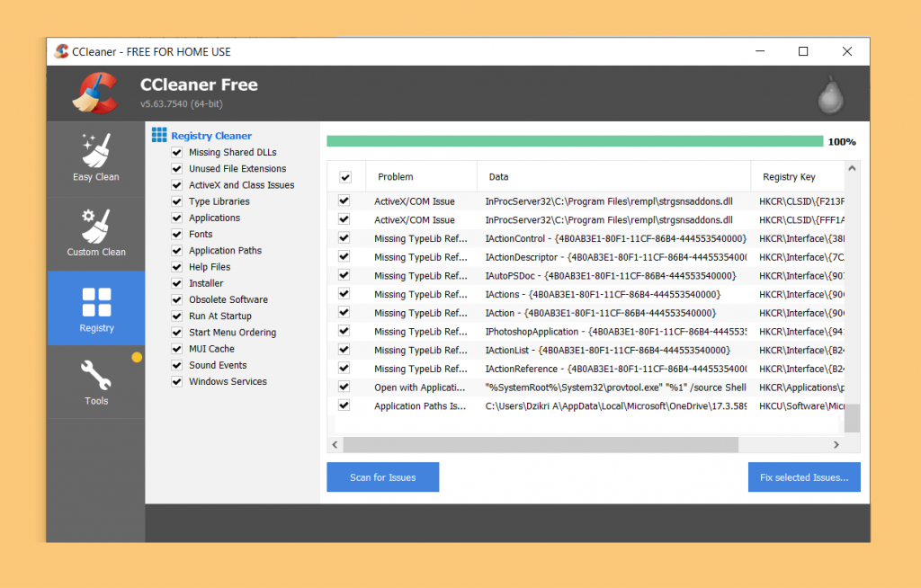The image size is (921, 588).
Task: Click the horizontal scrollbar right arrow
Action: click(836, 444)
